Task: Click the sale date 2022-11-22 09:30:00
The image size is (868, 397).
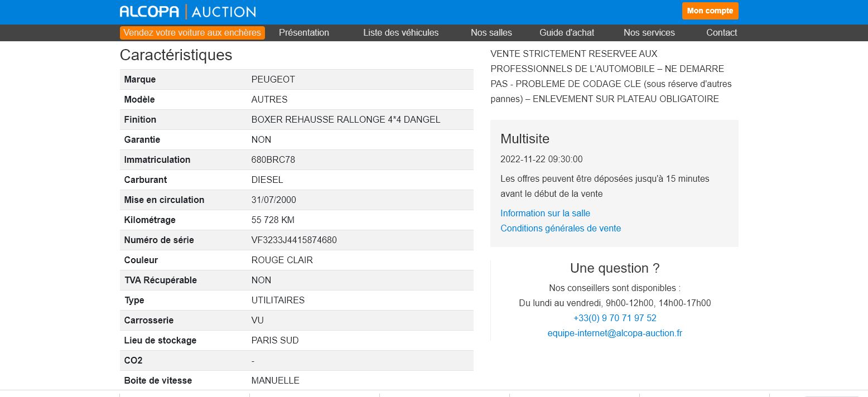Action: (x=541, y=159)
